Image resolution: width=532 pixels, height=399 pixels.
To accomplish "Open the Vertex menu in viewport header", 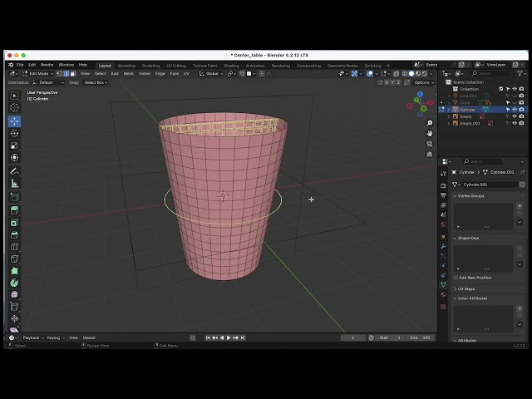I will click(145, 74).
